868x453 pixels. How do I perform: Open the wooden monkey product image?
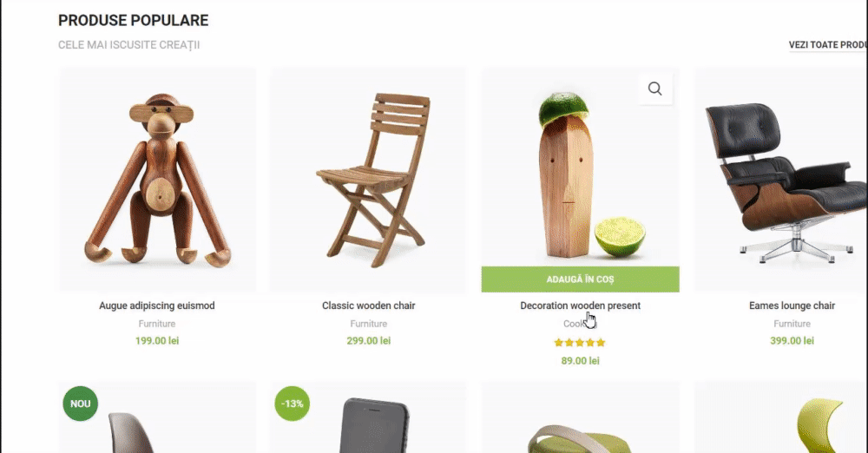coord(156,180)
